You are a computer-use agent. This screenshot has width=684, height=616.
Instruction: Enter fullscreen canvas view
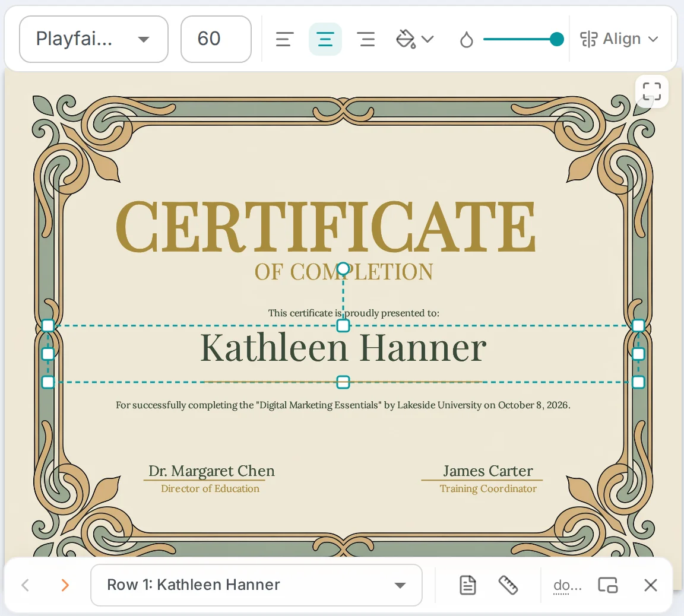point(652,91)
